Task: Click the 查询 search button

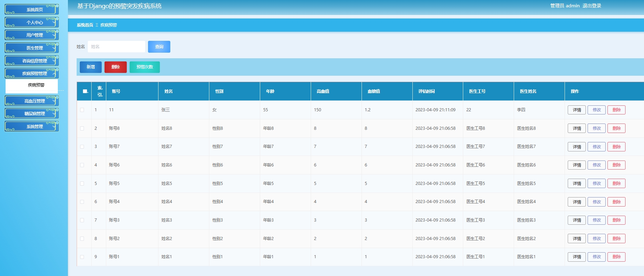Action: click(159, 47)
